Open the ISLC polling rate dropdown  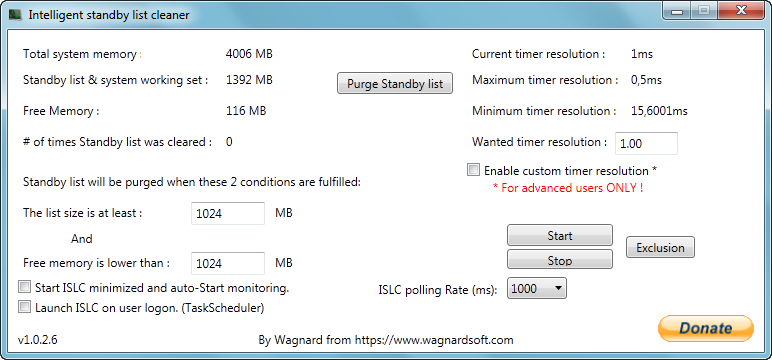coord(537,289)
